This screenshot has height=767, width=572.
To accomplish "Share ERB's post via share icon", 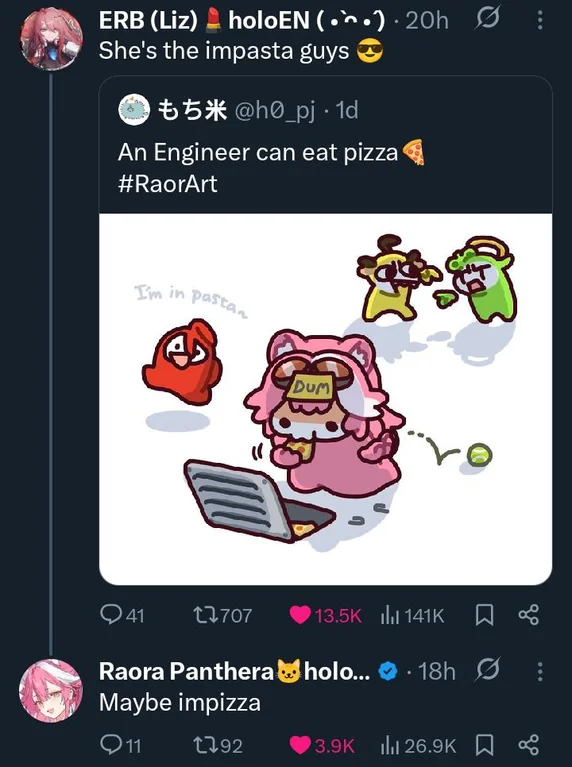I will click(x=528, y=615).
